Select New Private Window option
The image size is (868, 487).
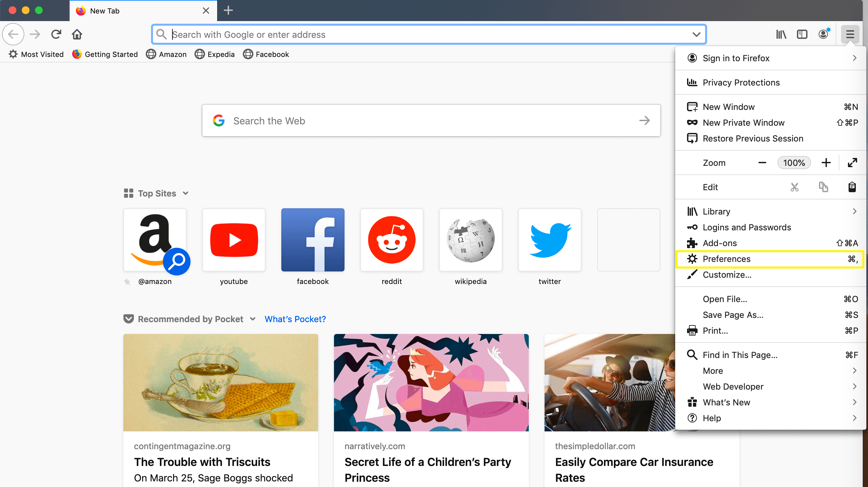743,122
